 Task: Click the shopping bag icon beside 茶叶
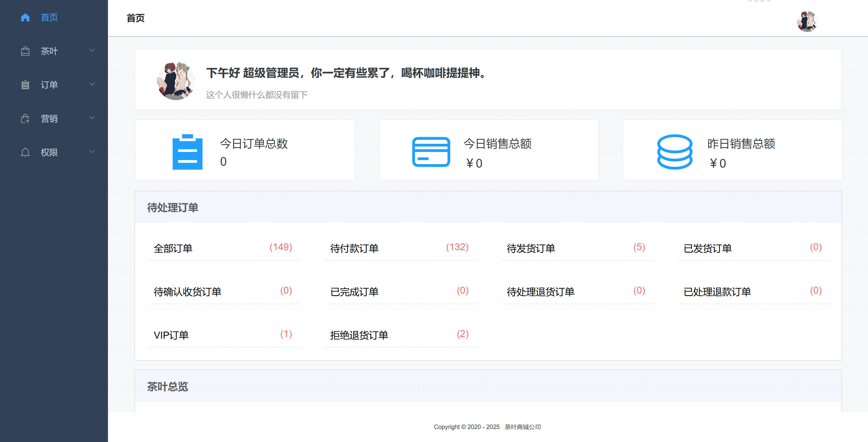25,51
